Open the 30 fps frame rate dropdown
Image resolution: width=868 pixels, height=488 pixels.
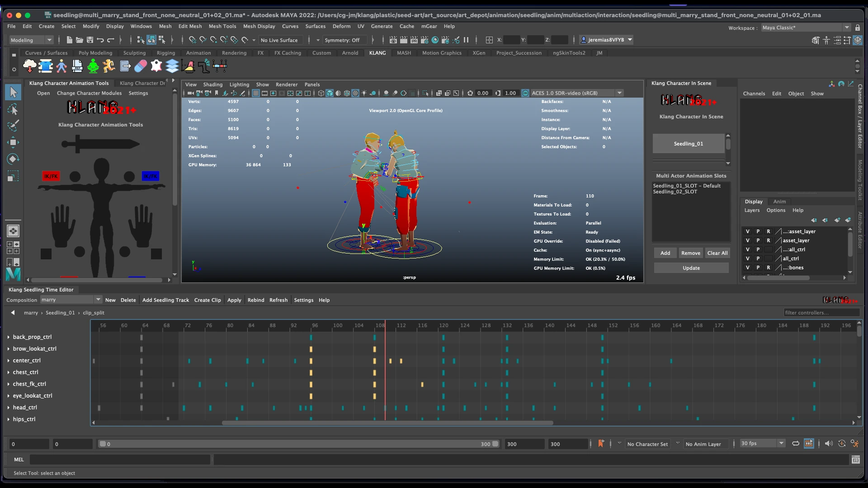[x=762, y=444]
